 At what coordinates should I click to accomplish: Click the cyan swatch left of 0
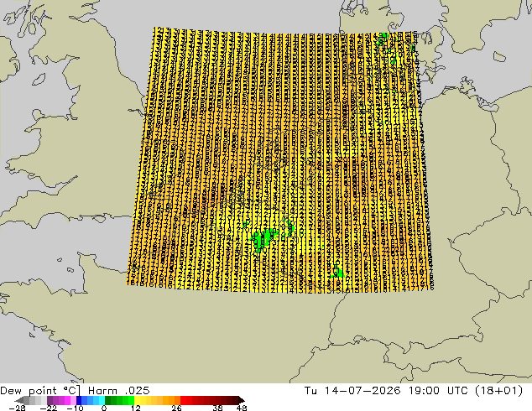[x=102, y=400]
